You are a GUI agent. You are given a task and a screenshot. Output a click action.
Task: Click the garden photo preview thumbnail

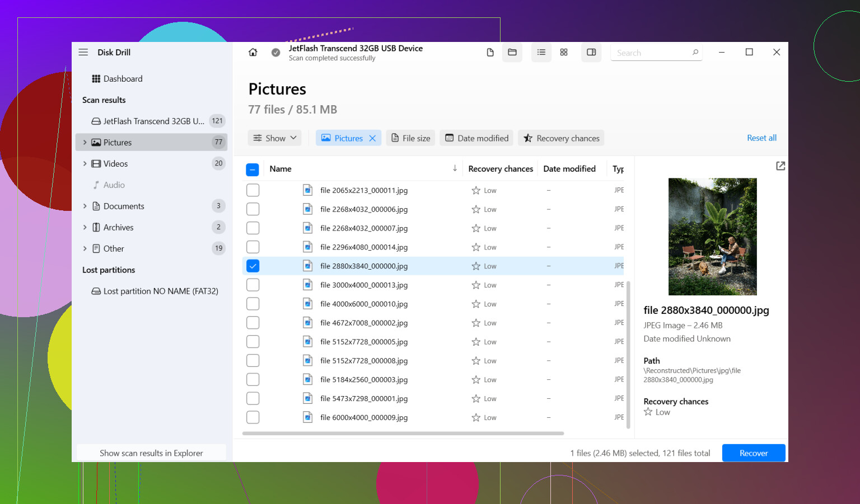[x=712, y=237]
